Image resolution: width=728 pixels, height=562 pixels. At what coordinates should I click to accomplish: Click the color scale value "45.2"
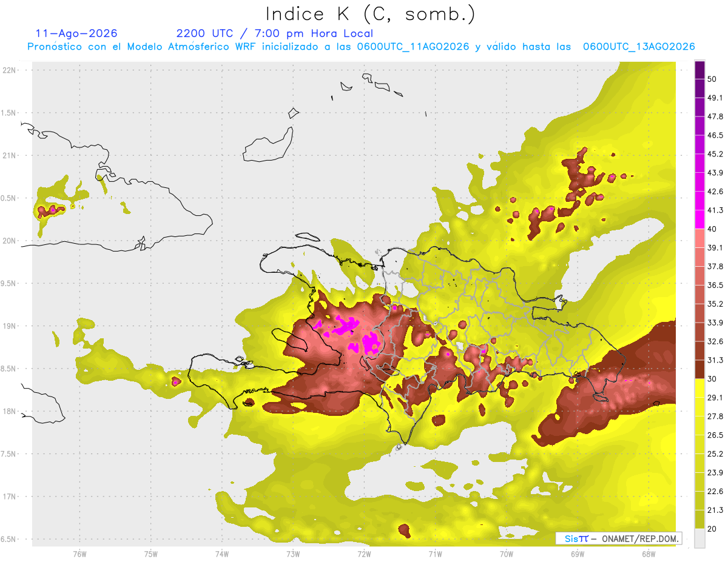715,155
